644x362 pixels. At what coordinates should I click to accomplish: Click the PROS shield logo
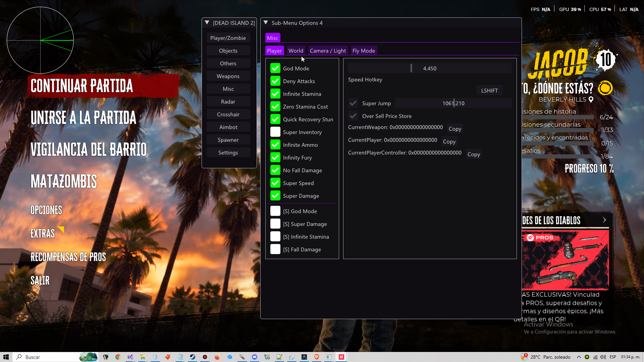(530, 238)
